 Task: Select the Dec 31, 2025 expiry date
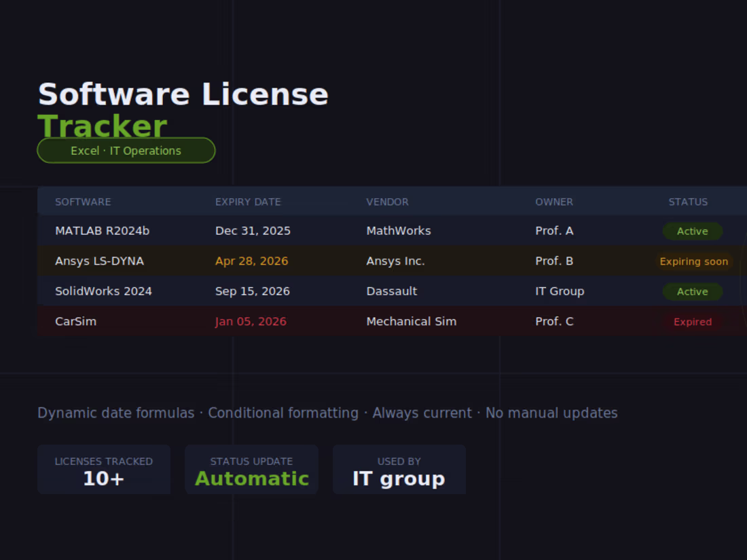253,231
